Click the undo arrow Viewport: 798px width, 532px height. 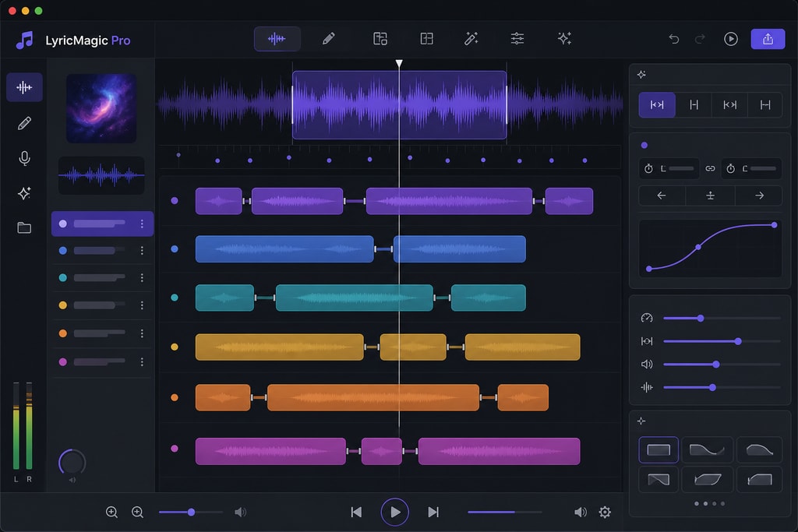pos(674,39)
